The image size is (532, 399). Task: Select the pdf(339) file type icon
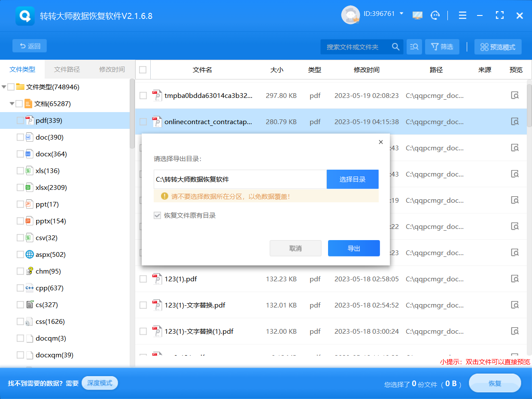point(29,121)
